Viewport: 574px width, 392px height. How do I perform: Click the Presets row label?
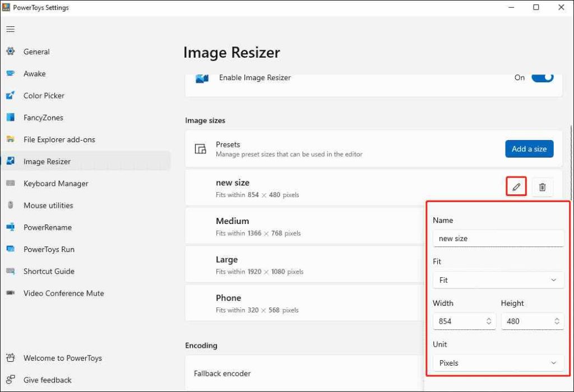pos(228,144)
